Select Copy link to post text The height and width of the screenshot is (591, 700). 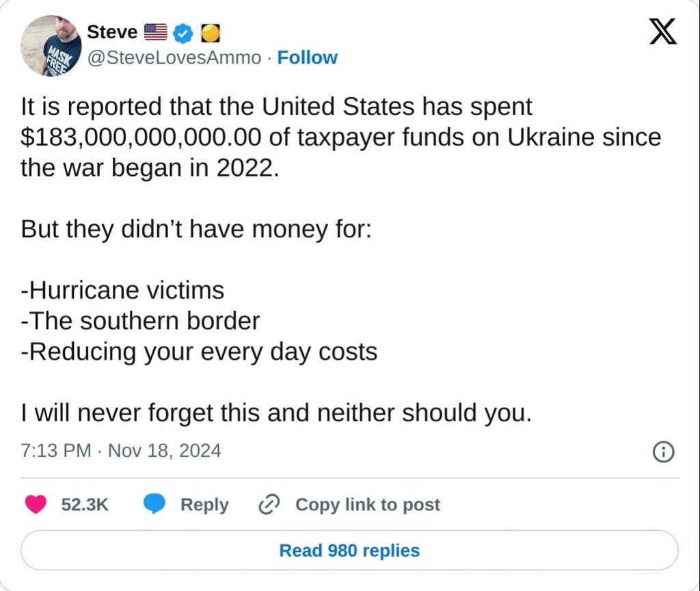pyautogui.click(x=367, y=505)
